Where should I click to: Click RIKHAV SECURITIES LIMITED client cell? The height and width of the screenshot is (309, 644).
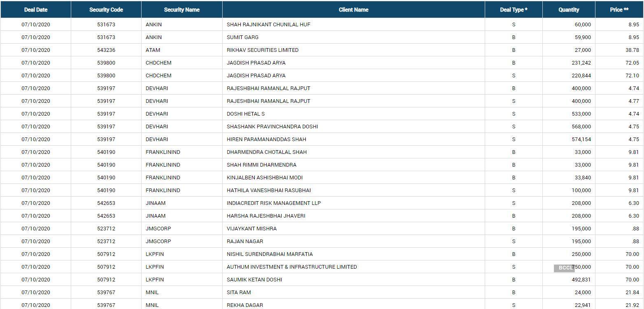[262, 50]
